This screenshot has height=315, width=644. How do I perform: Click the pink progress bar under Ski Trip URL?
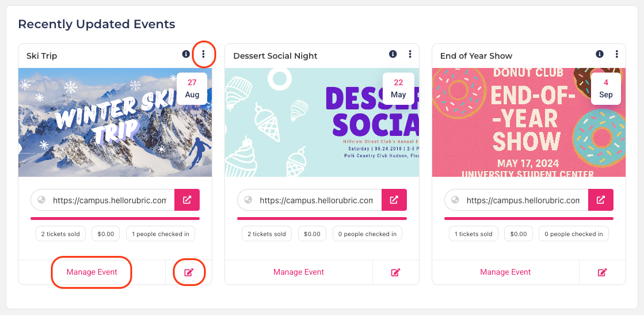[115, 218]
